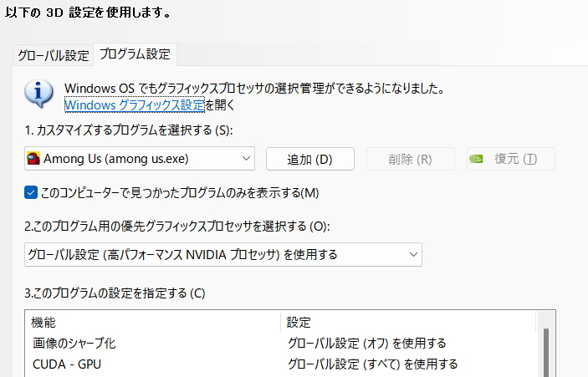The width and height of the screenshot is (588, 377).
Task: Open the Among Us program dropdown
Action: pyautogui.click(x=140, y=159)
